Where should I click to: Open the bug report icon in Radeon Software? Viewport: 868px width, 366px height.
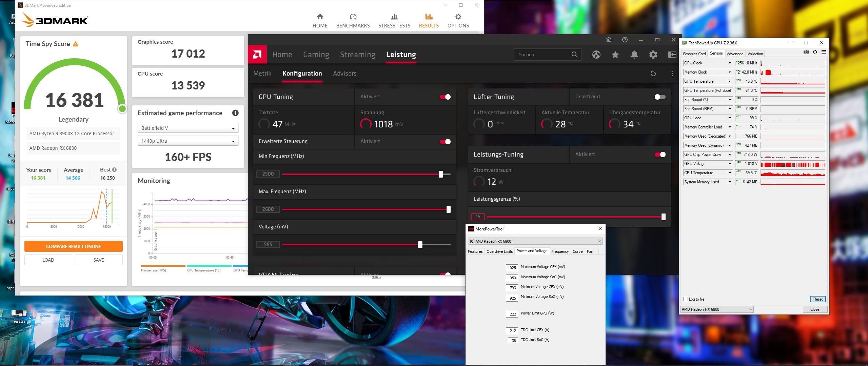[609, 40]
